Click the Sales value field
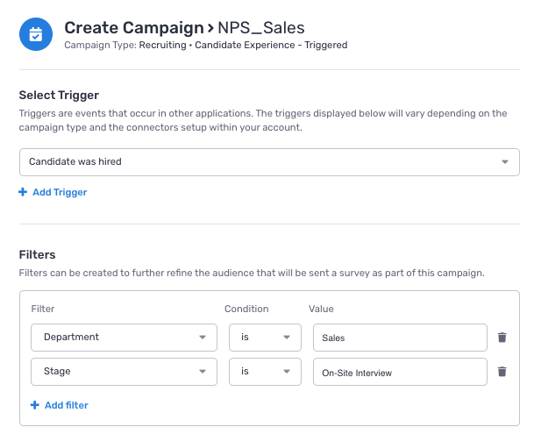 coord(400,338)
